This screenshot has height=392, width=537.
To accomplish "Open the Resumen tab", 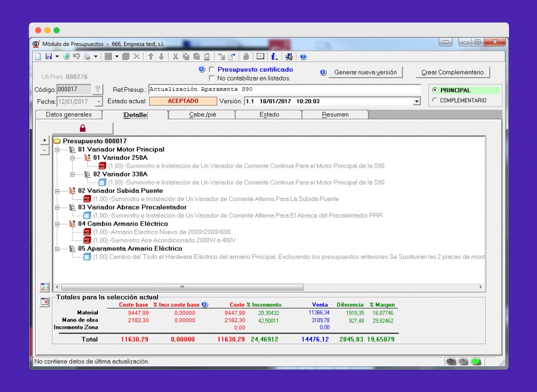I will 335,115.
